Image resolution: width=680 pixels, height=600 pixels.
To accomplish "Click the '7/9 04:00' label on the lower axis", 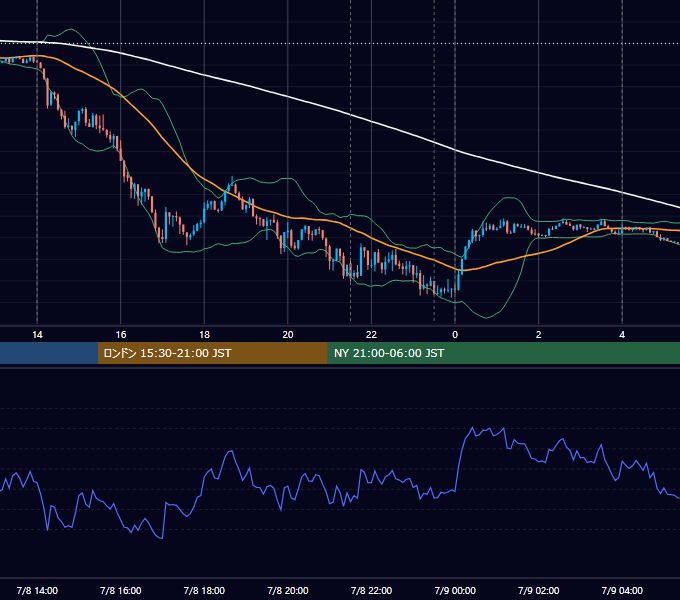I will [622, 590].
